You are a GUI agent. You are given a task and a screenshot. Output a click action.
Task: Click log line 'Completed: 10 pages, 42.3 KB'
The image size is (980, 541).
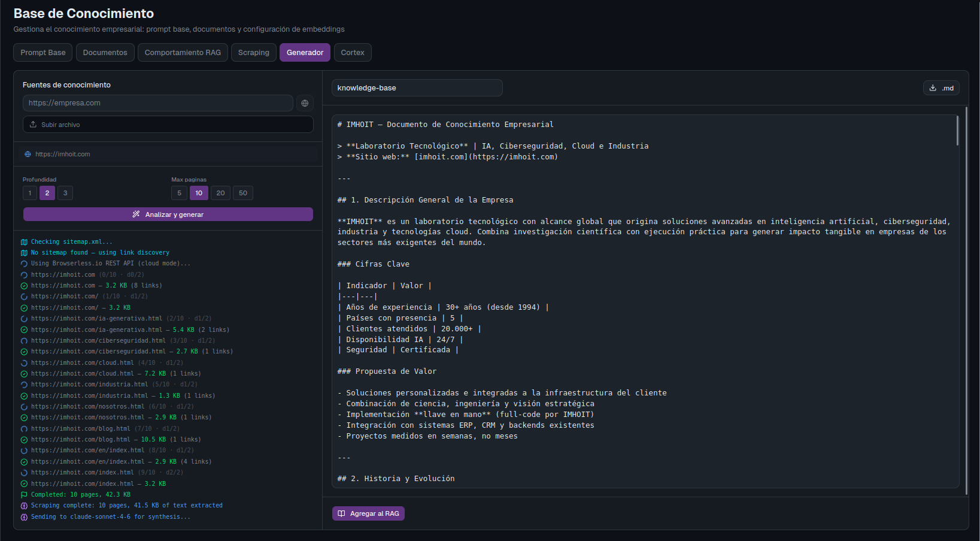[81, 495]
